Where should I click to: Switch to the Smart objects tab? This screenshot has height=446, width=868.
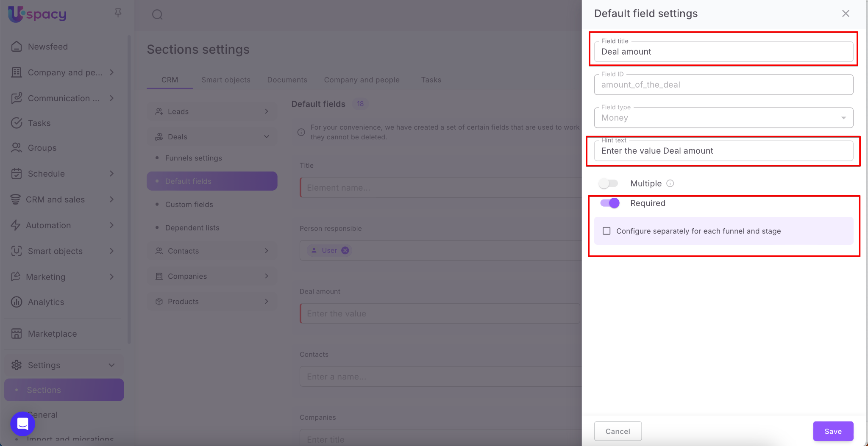(x=225, y=80)
